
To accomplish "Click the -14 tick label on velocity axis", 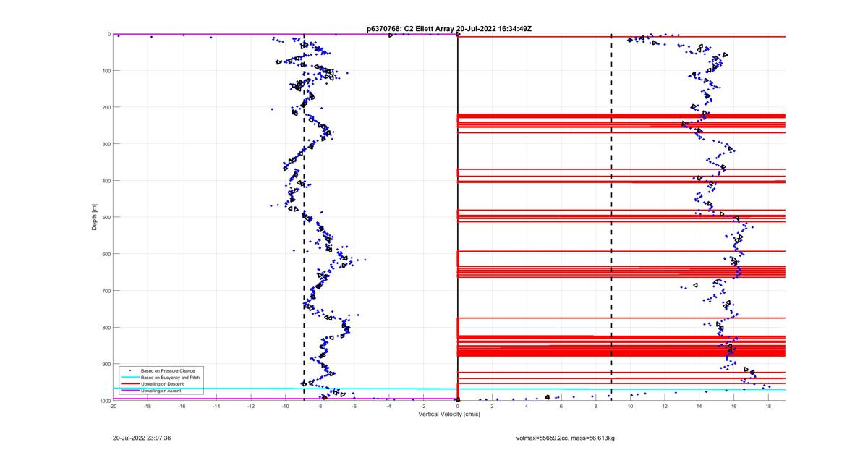I will (x=216, y=407).
